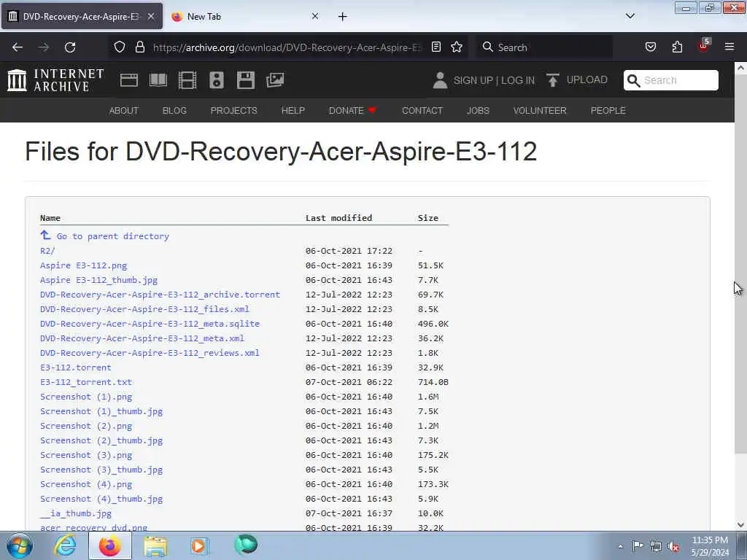747x560 pixels.
Task: Open E3-112_torrent.txt link
Action: click(x=86, y=382)
